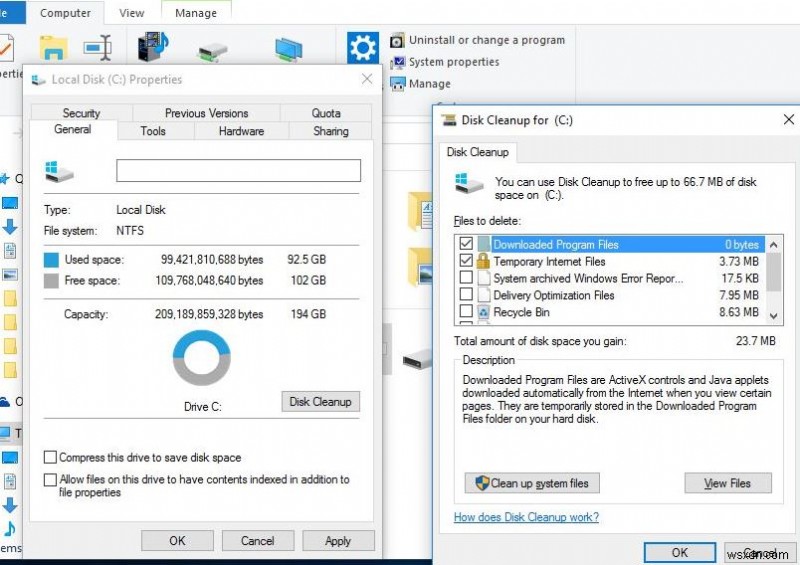Switch to Sharing tab
The height and width of the screenshot is (565, 800).
coord(331,131)
